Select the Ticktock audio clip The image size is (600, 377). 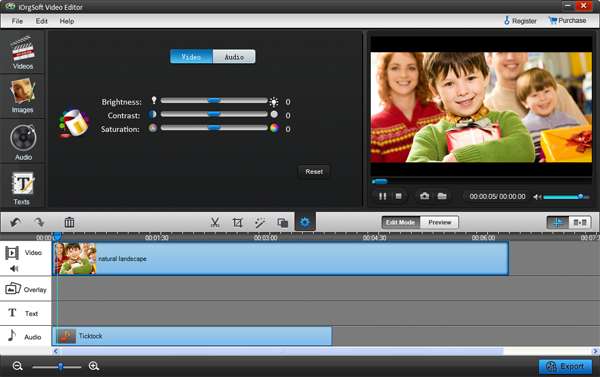click(192, 336)
